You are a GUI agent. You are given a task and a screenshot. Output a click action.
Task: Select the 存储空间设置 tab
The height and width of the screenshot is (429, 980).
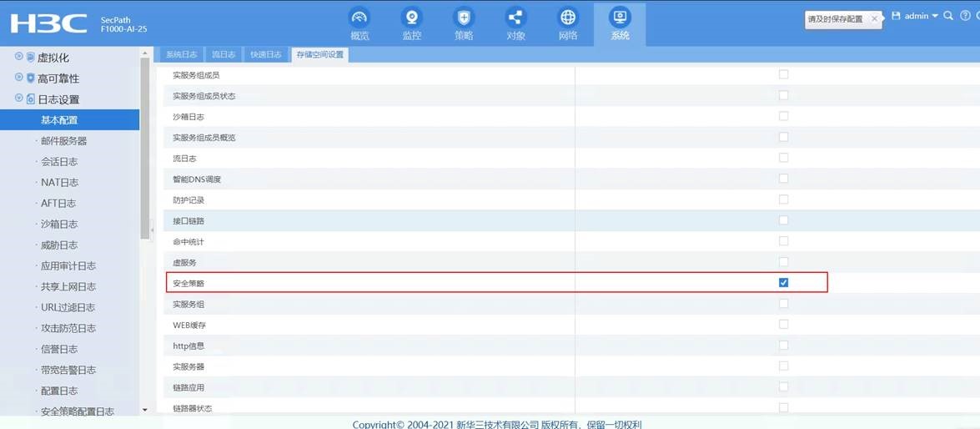pyautogui.click(x=320, y=54)
